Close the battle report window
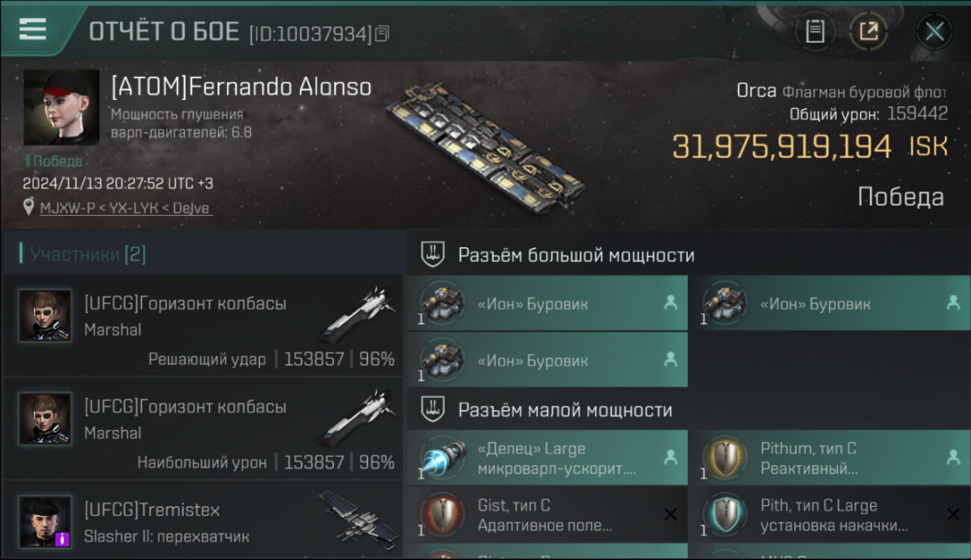This screenshot has height=560, width=971. 934,31
